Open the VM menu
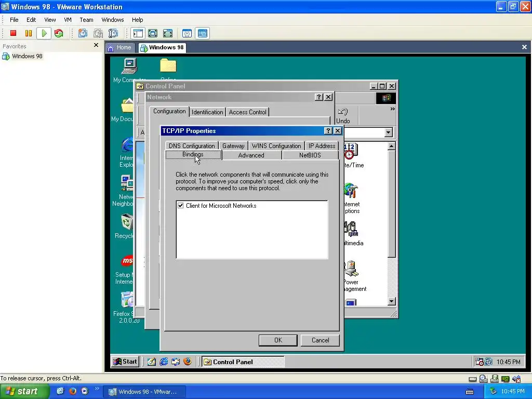532x399 pixels. [x=68, y=20]
